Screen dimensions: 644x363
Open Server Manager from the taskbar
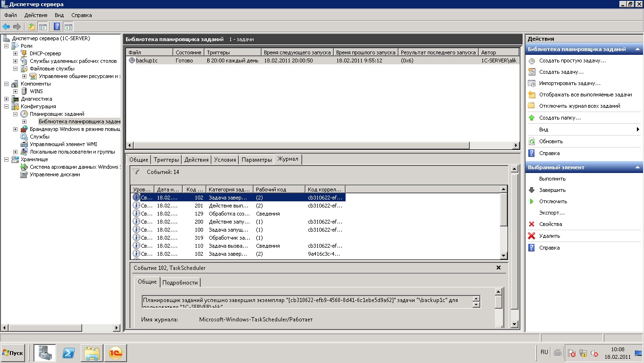point(45,353)
